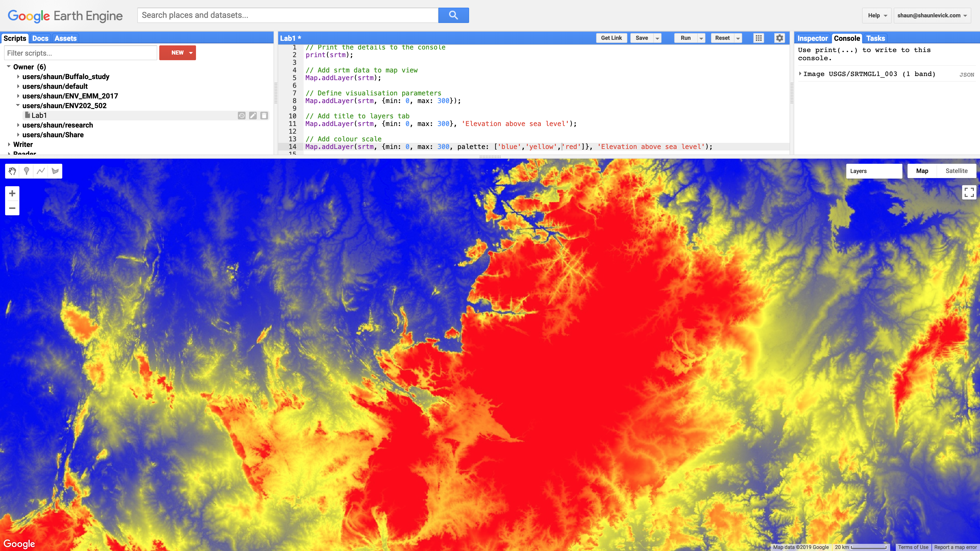Select the hand pan tool on map
This screenshot has height=551, width=980.
(12, 171)
